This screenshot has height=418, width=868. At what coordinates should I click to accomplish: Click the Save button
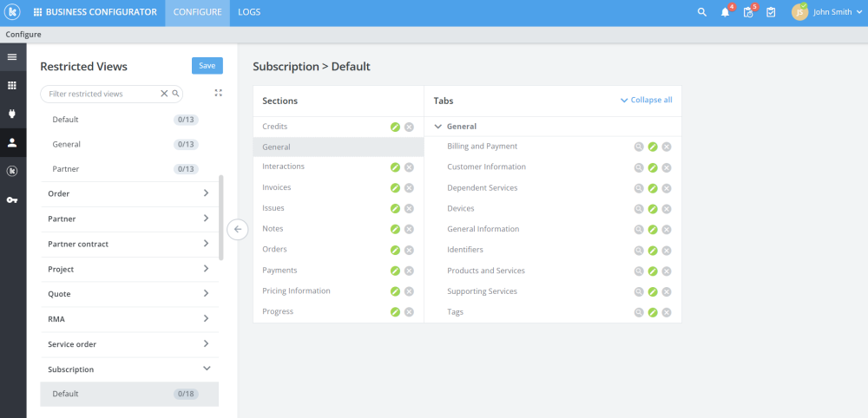coord(207,66)
